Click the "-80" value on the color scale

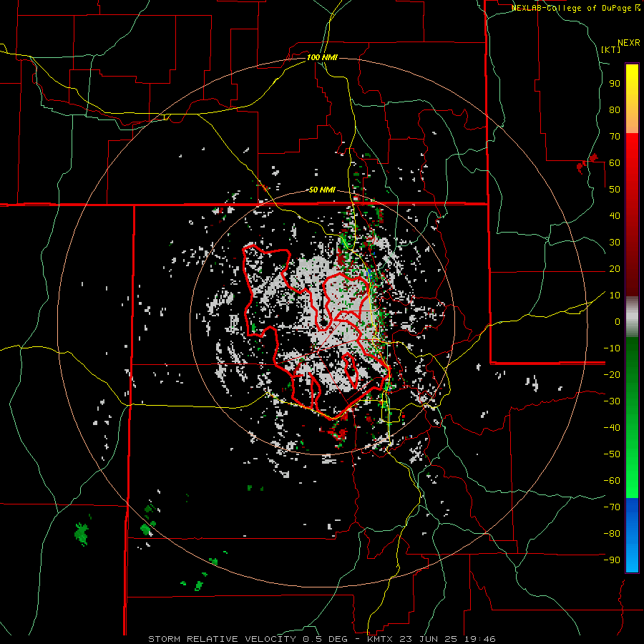[x=612, y=534]
